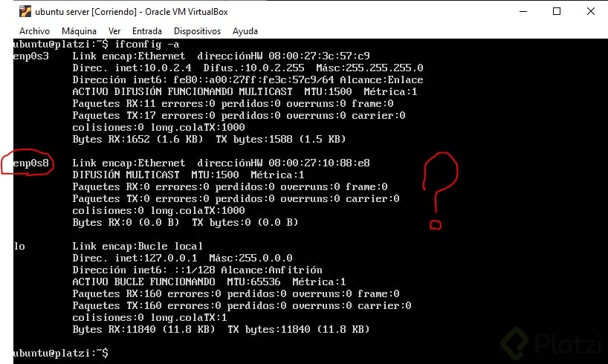Click '::1/128 Alcance:Anfitrión' text
Screen dimensions: 608x364
pos(248,270)
